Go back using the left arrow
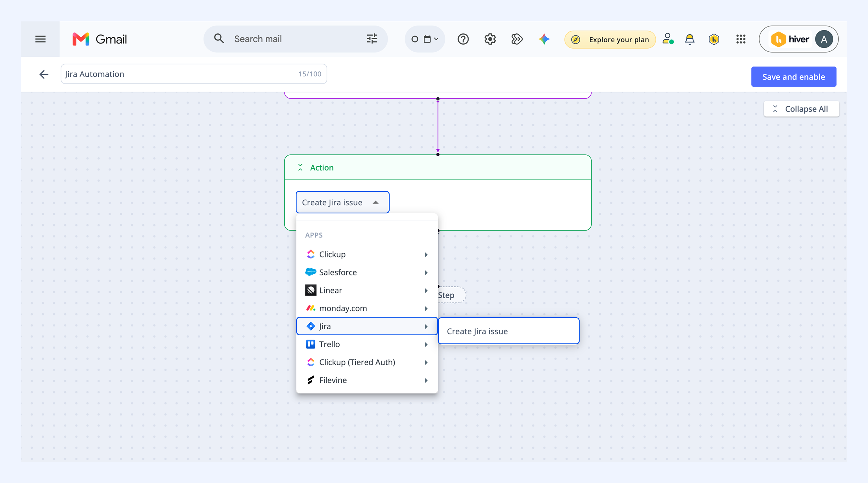The width and height of the screenshot is (868, 483). click(x=44, y=74)
